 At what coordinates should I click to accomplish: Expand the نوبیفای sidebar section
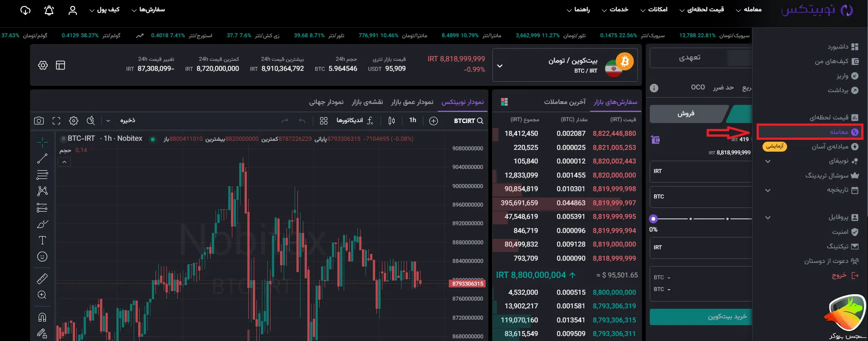tap(768, 161)
